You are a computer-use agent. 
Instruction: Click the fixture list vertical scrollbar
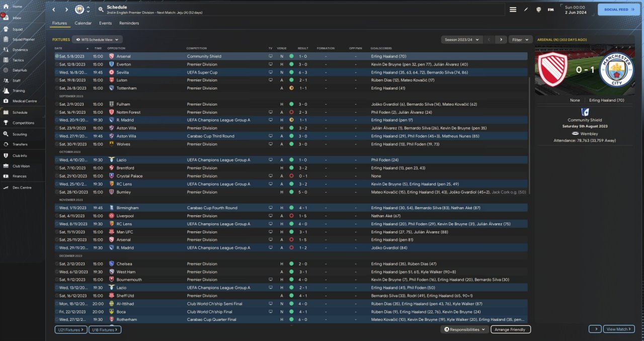coord(530,151)
